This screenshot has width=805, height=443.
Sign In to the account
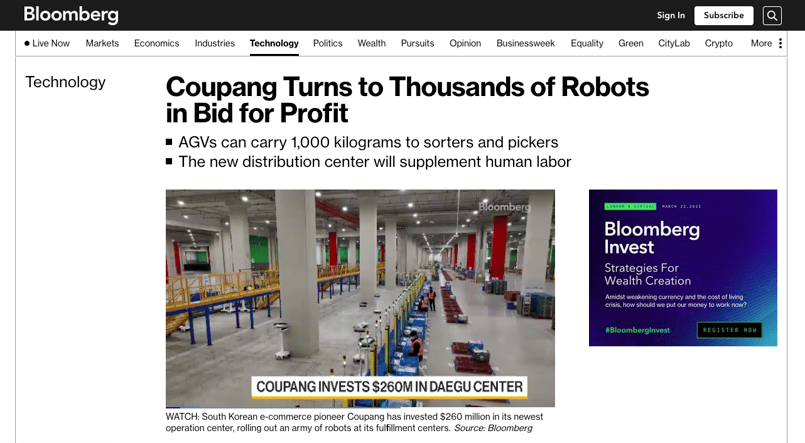[x=670, y=15]
